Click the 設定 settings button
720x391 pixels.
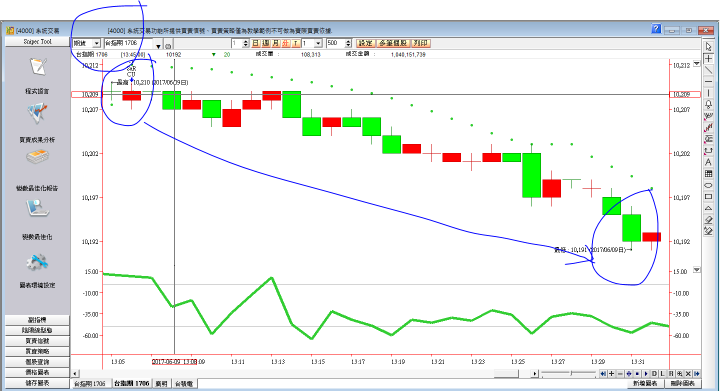(366, 43)
